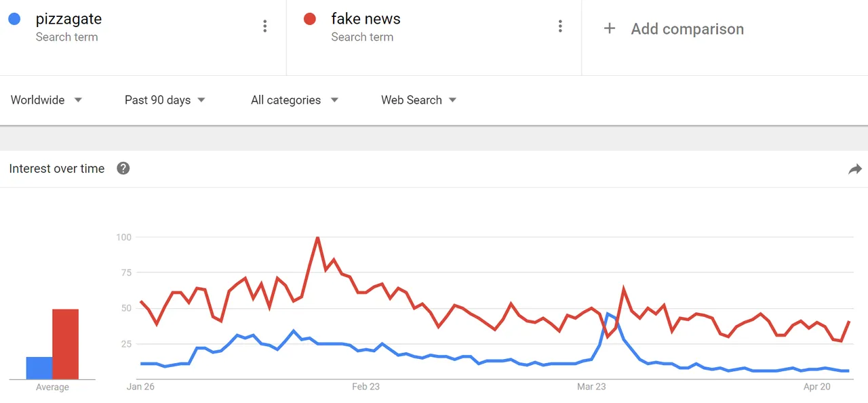Open the pizzagate term options menu
Image resolution: width=868 pixels, height=403 pixels.
pos(264,26)
